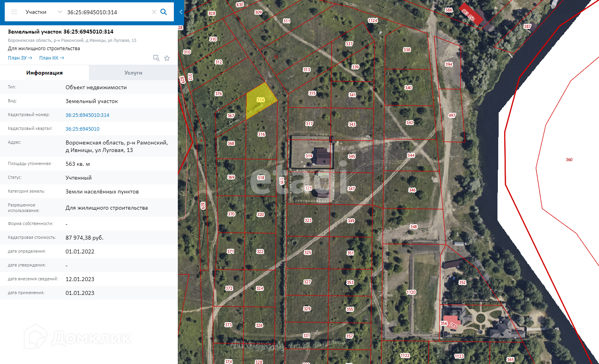This screenshot has height=364, width=599.
Task: Focus the search field with cadastral number
Action: click(x=107, y=12)
